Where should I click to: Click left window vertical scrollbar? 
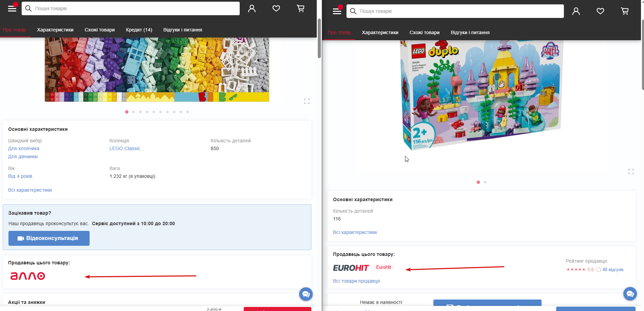[x=319, y=38]
